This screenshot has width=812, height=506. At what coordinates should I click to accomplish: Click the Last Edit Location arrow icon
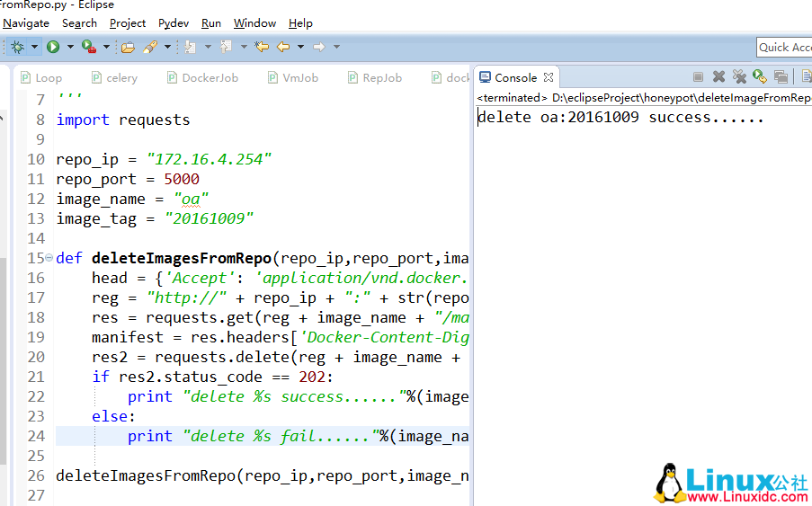(262, 47)
